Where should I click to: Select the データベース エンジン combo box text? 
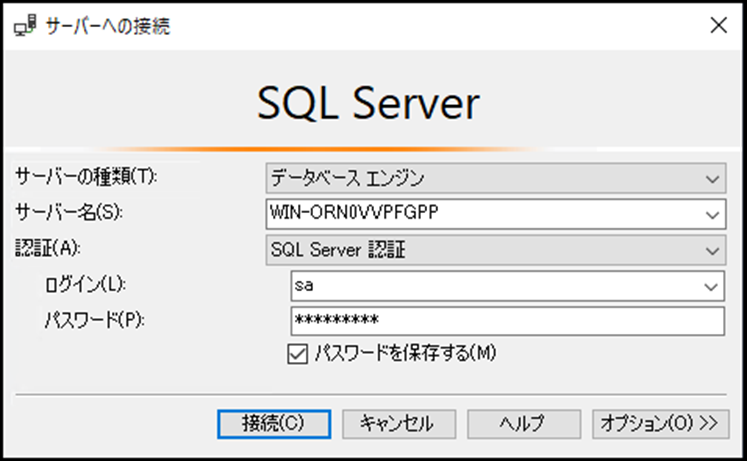[347, 179]
